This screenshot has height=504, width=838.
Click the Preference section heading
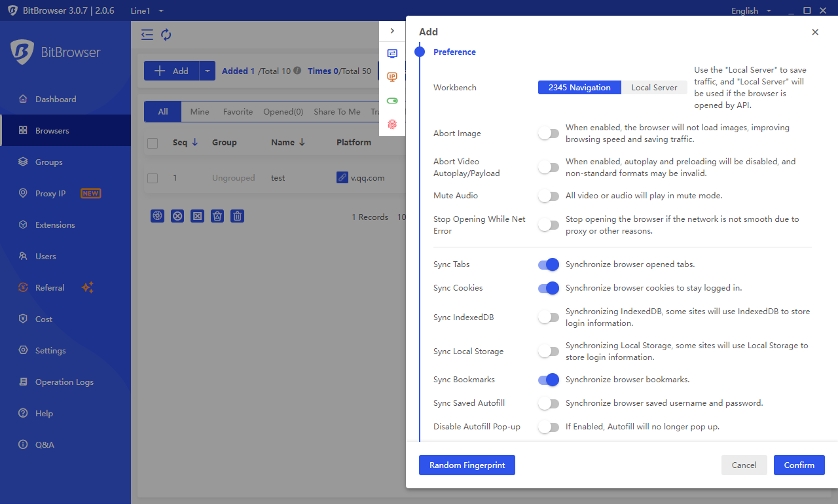tap(454, 52)
